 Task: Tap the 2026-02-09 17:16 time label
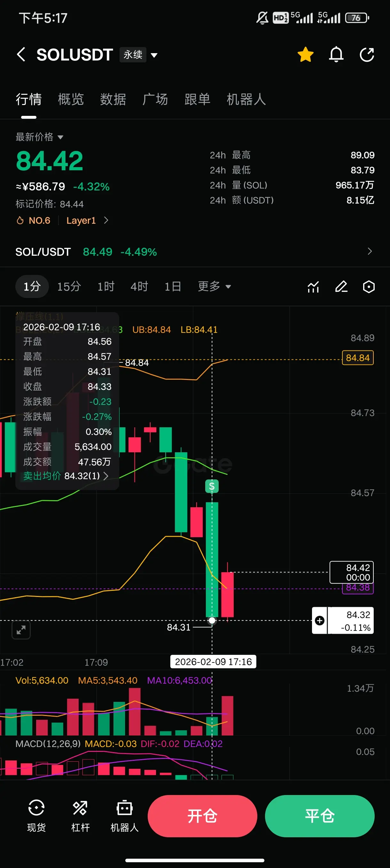(213, 662)
